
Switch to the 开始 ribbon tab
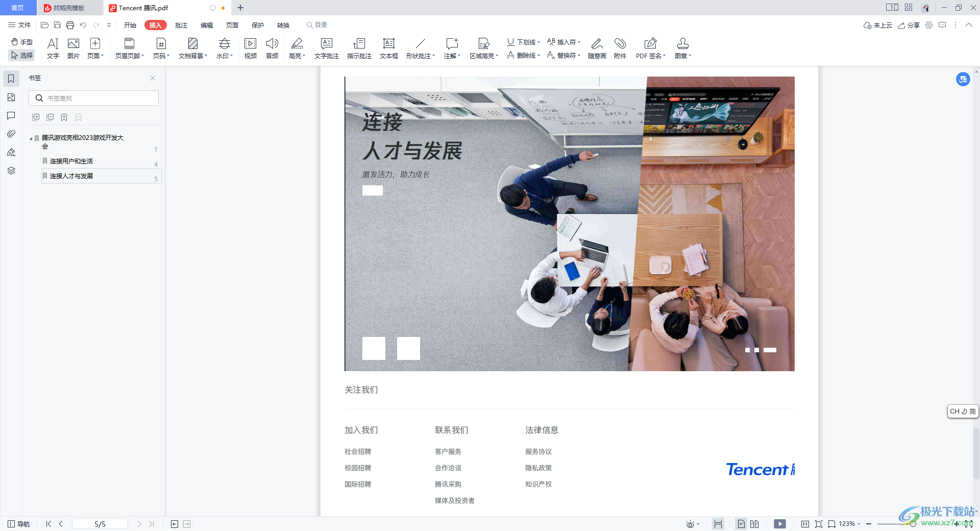(x=130, y=25)
